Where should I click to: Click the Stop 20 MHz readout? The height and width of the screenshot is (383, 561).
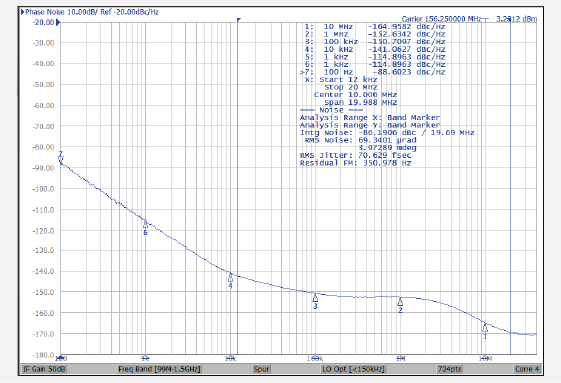(351, 87)
